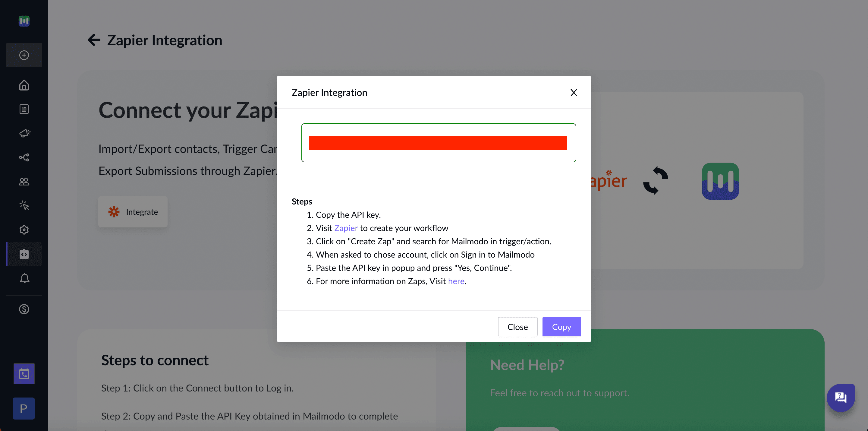
Task: Select the cursor-click trigger icon
Action: click(24, 205)
